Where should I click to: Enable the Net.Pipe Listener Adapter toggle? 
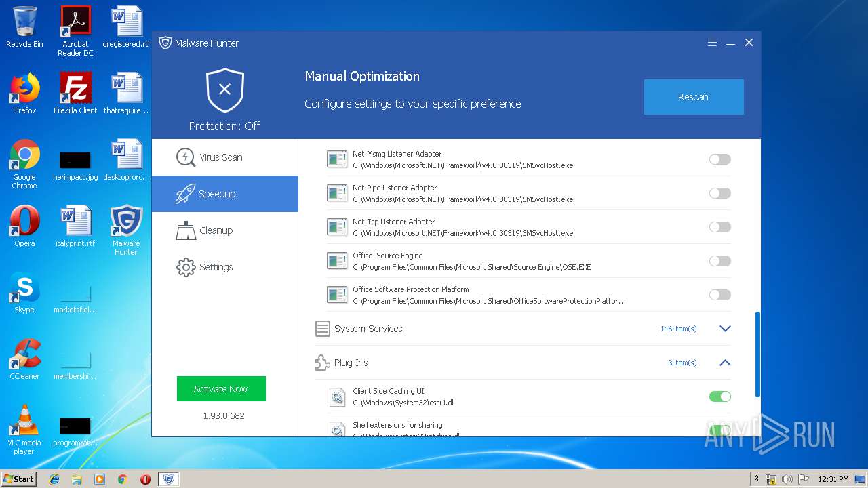point(720,193)
